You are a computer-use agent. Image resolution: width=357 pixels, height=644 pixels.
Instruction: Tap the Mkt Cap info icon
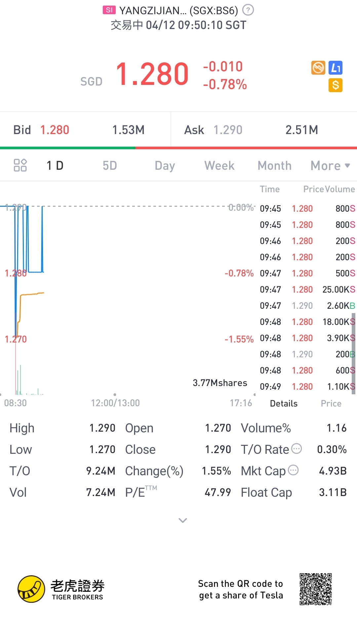[x=293, y=470]
